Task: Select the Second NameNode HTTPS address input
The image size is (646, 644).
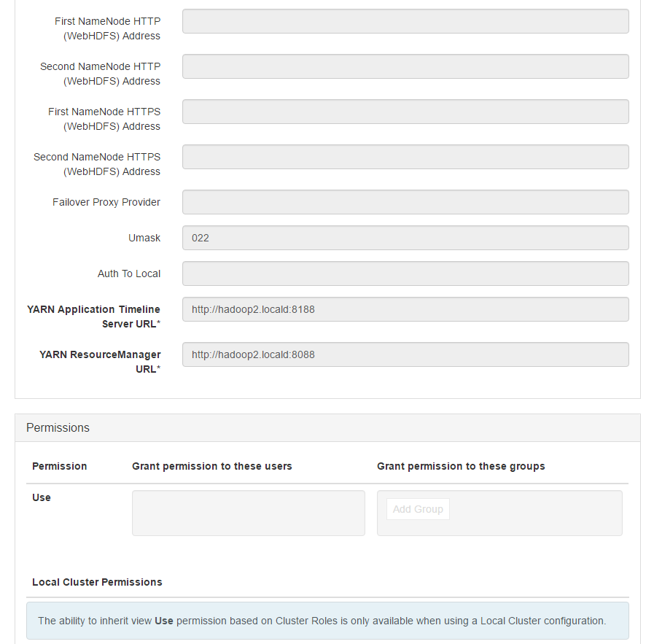Action: tap(405, 157)
